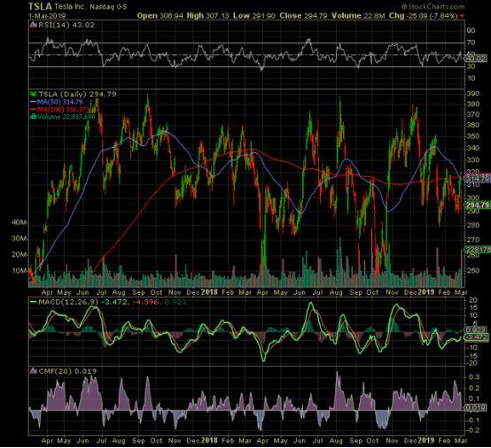The image size is (491, 448).
Task: Click the 30M tick on volume axis
Action: (x=19, y=238)
